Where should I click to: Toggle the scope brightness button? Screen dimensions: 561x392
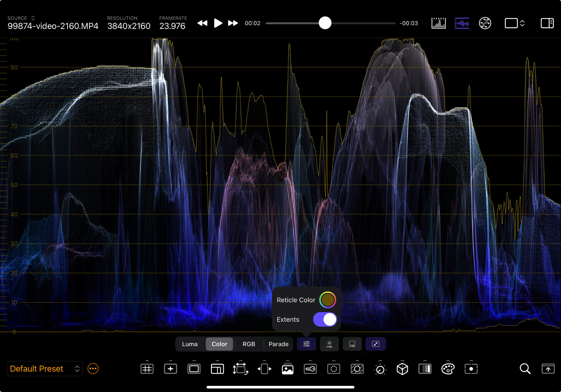[x=329, y=344]
